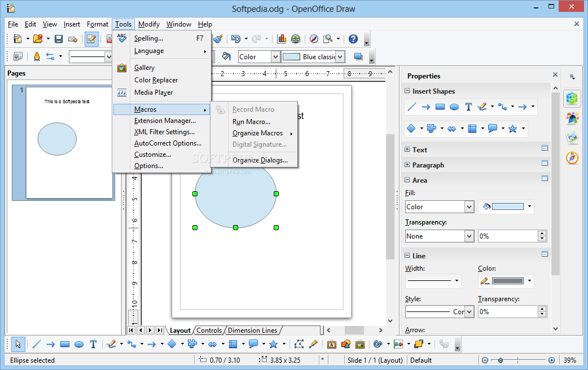Select Stars shape in bottom toolbar

[273, 344]
